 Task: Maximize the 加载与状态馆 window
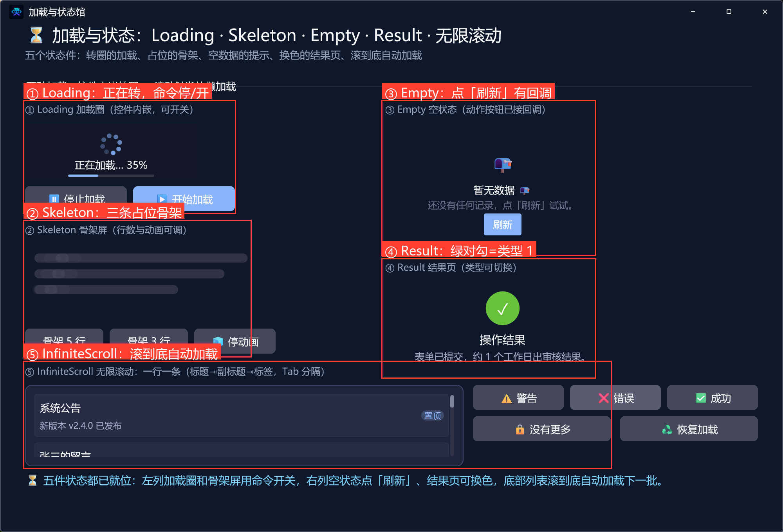729,12
